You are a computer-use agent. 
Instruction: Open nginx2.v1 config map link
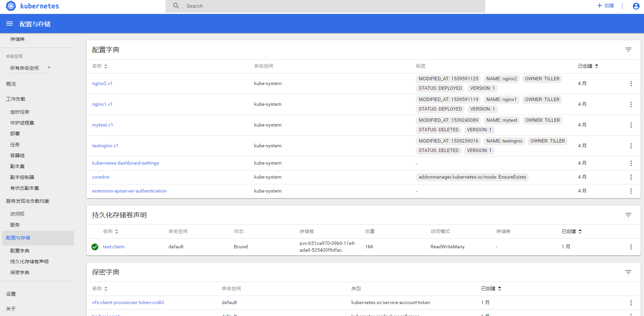[102, 83]
